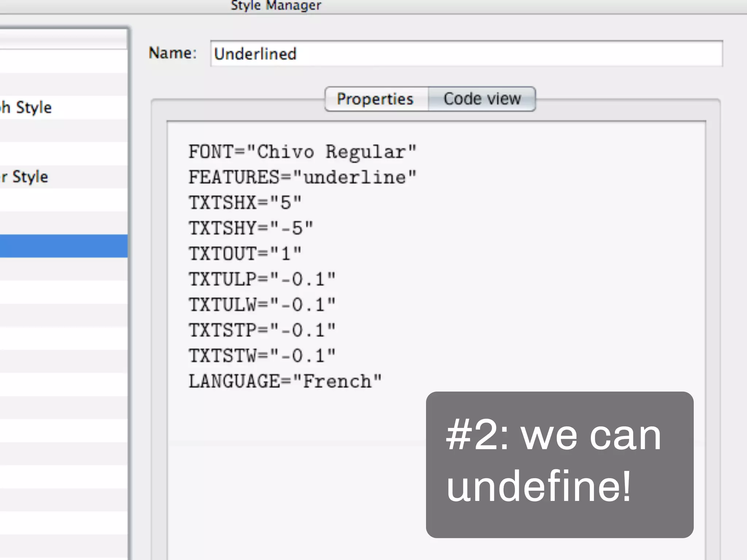Click the Style Manager window title
This screenshot has width=747, height=560.
(x=276, y=5)
